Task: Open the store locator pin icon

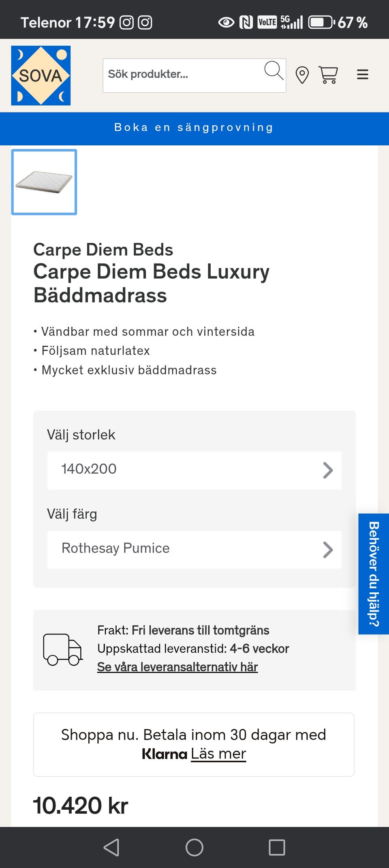Action: coord(302,75)
